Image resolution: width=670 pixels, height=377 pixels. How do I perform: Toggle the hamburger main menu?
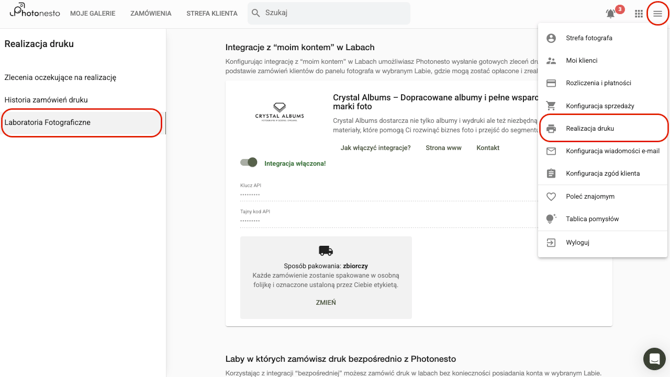[657, 14]
